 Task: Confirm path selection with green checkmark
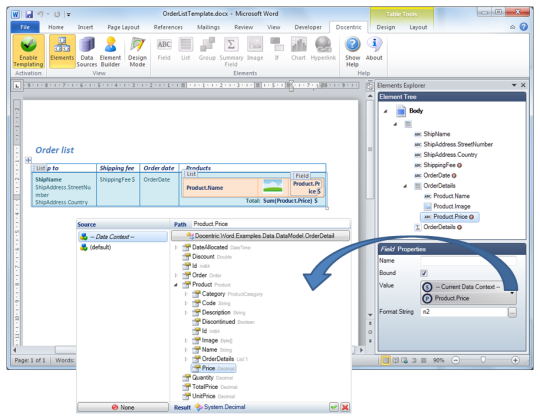point(333,407)
